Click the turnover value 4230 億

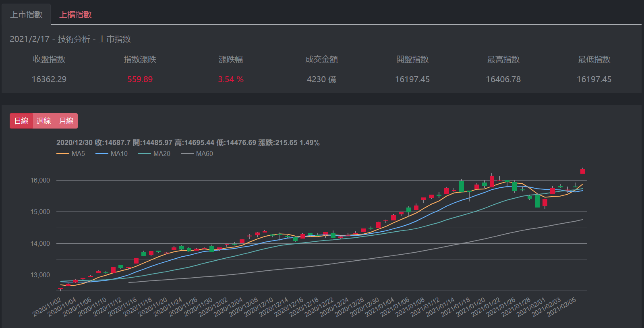pyautogui.click(x=322, y=79)
